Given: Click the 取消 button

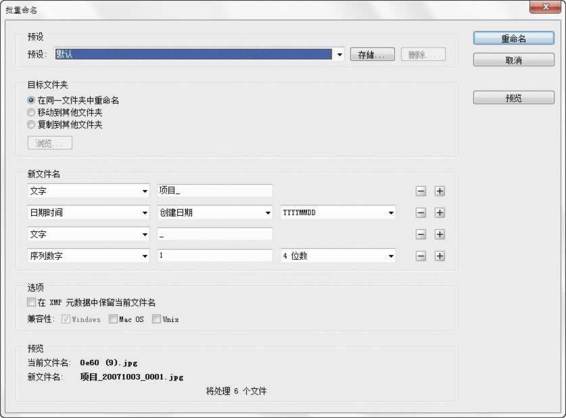Looking at the screenshot, I should pos(514,60).
